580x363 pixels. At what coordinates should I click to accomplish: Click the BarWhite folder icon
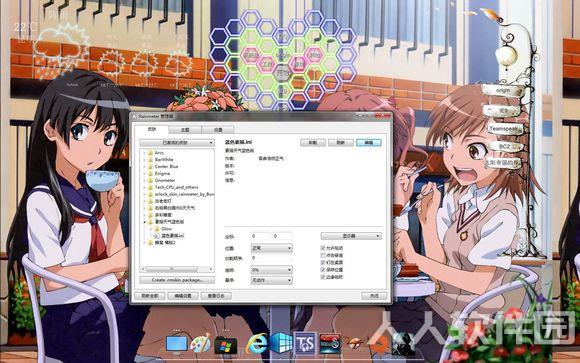point(150,159)
